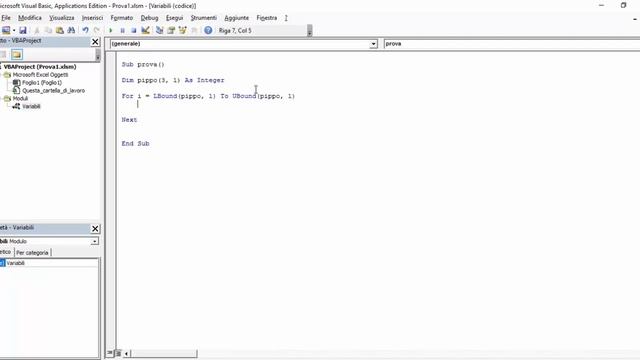This screenshot has width=640, height=360.
Task: Select VBAProject (Prova1.xlsm) tree node
Action: click(x=40, y=67)
